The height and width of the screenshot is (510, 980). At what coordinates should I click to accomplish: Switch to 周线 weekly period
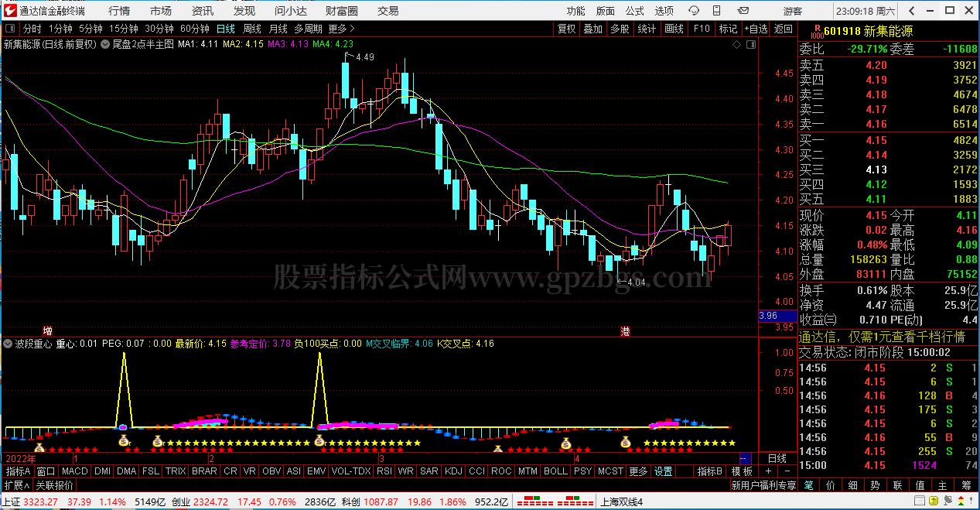(x=252, y=29)
